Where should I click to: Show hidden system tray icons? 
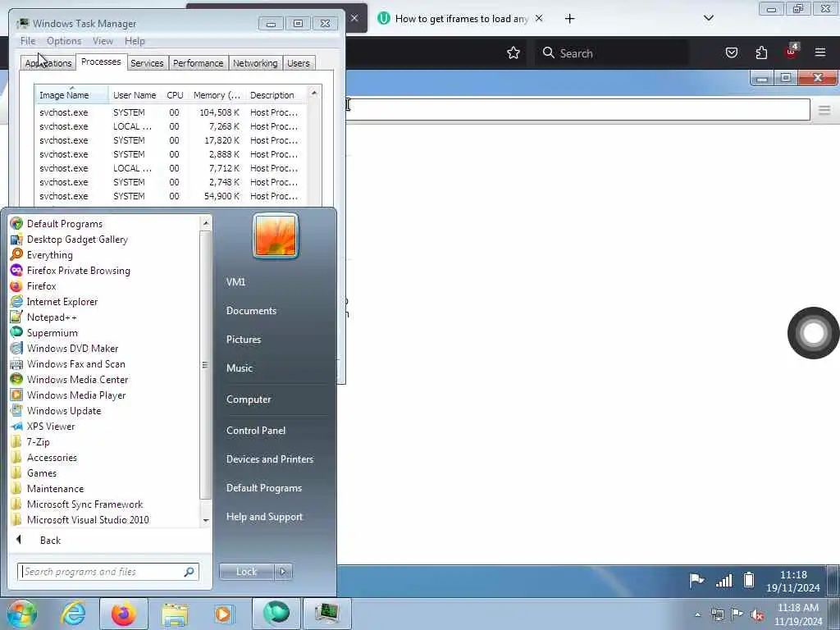coord(697,615)
